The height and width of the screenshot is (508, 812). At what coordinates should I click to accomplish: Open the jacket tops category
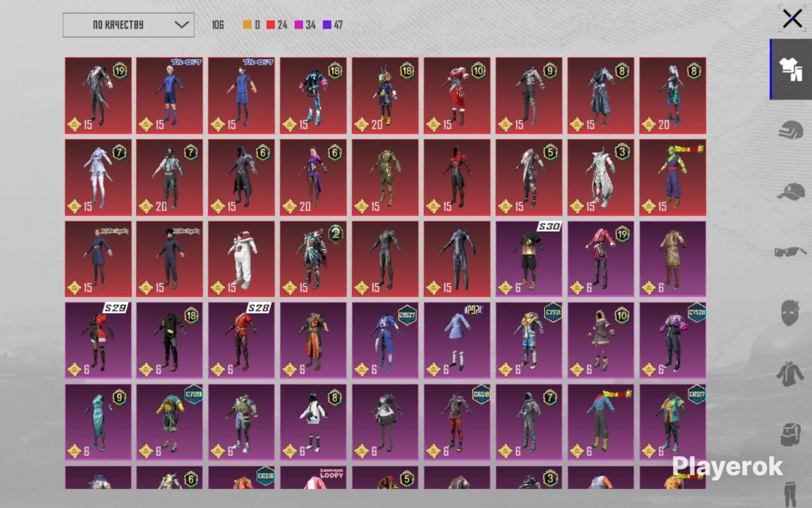tap(790, 374)
